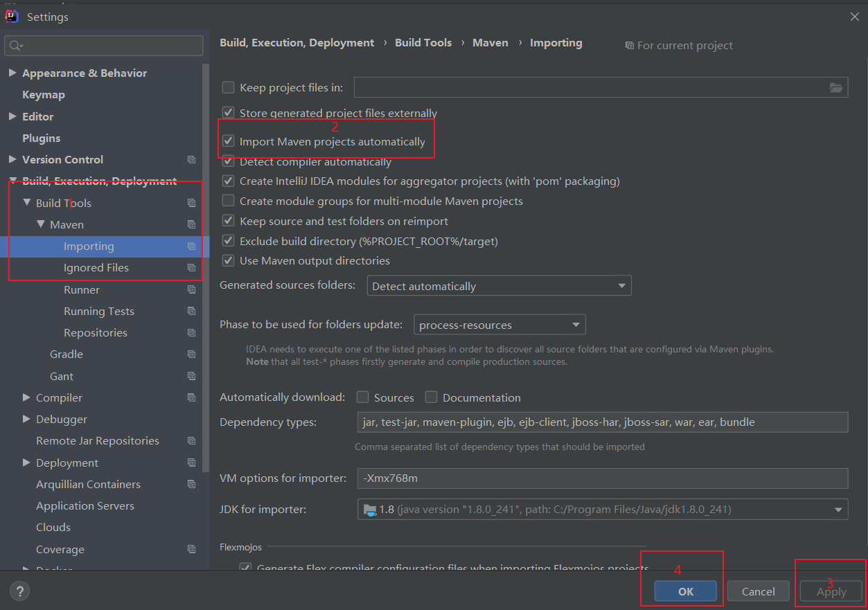868x610 pixels.
Task: Click the folder browse icon for project files
Action: click(x=836, y=87)
